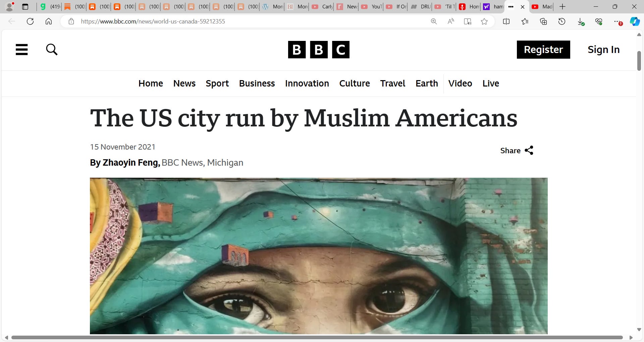This screenshot has width=644, height=342.
Task: Open Browser essentials heart icon
Action: coord(599,22)
